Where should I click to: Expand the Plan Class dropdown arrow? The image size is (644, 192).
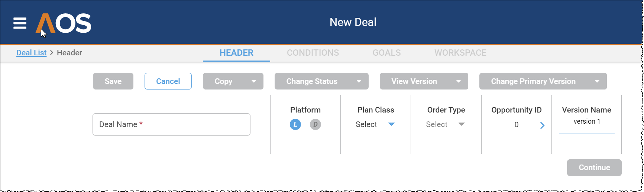(391, 124)
